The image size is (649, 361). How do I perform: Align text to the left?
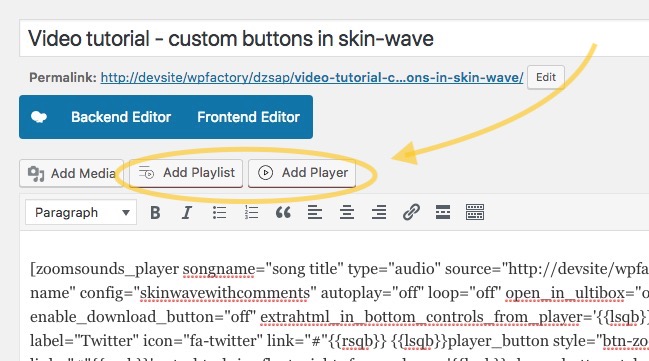pos(315,213)
